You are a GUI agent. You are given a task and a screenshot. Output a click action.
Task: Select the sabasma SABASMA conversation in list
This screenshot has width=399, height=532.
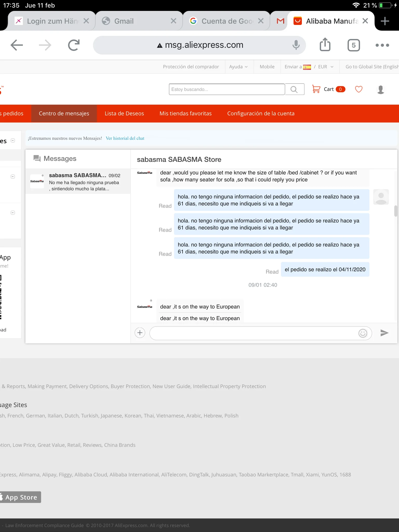[78, 181]
